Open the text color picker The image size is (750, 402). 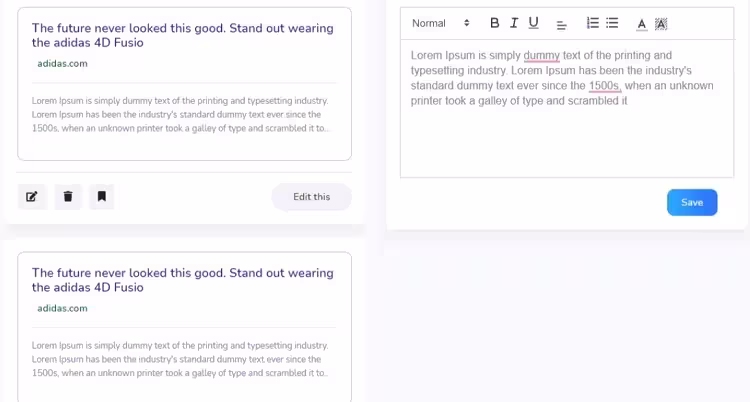[x=641, y=23]
